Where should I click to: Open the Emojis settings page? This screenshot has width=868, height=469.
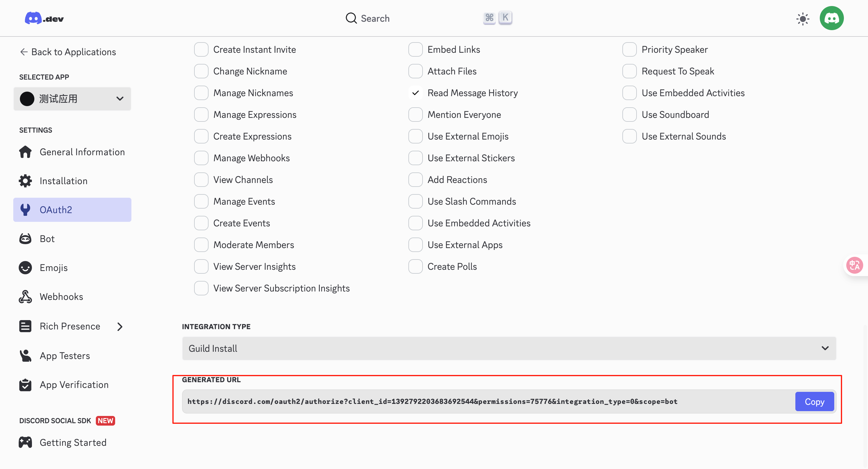point(54,268)
